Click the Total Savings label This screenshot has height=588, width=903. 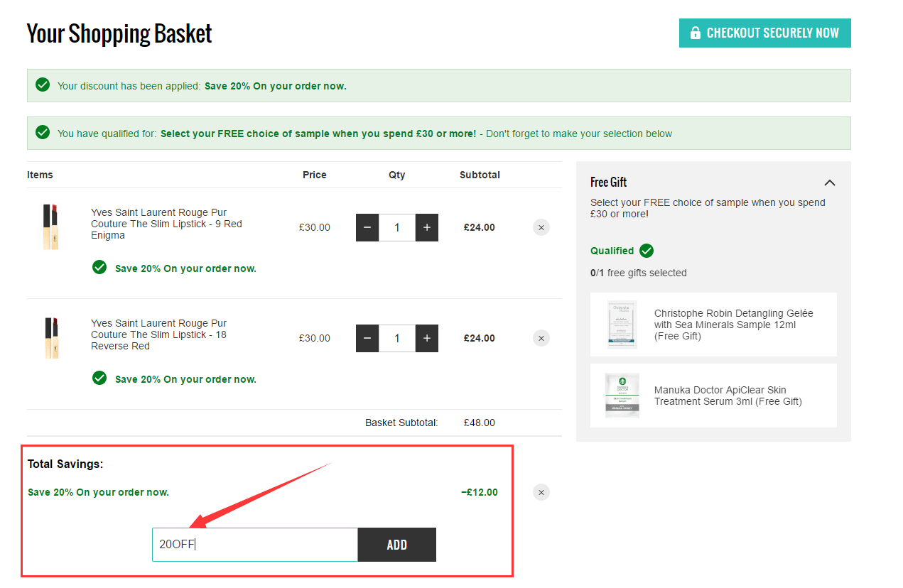[x=65, y=464]
